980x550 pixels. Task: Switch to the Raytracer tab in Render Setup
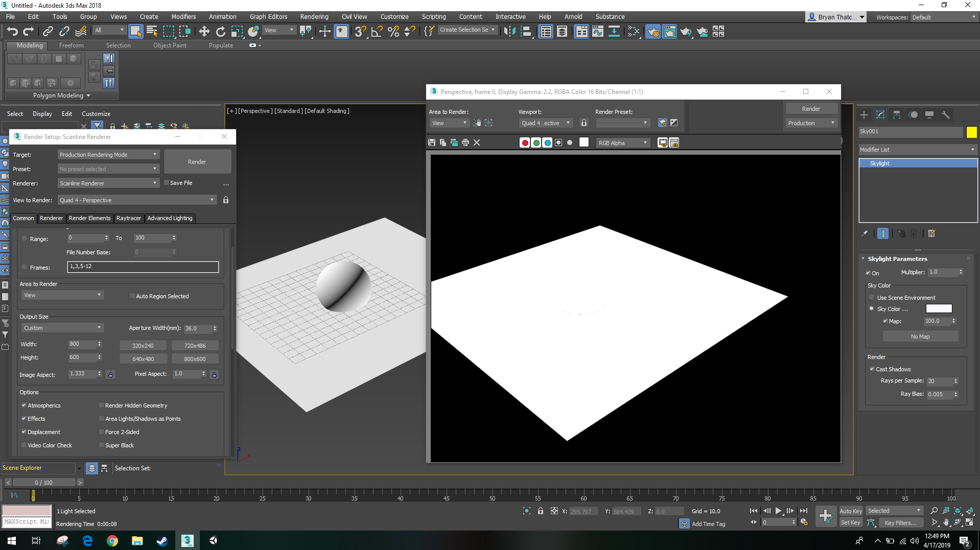click(x=129, y=218)
